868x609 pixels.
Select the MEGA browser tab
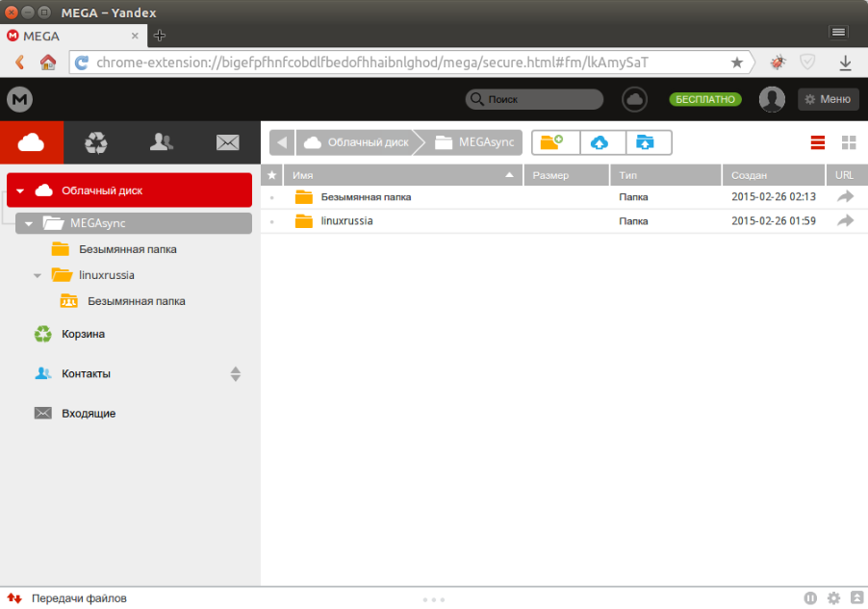coord(73,36)
